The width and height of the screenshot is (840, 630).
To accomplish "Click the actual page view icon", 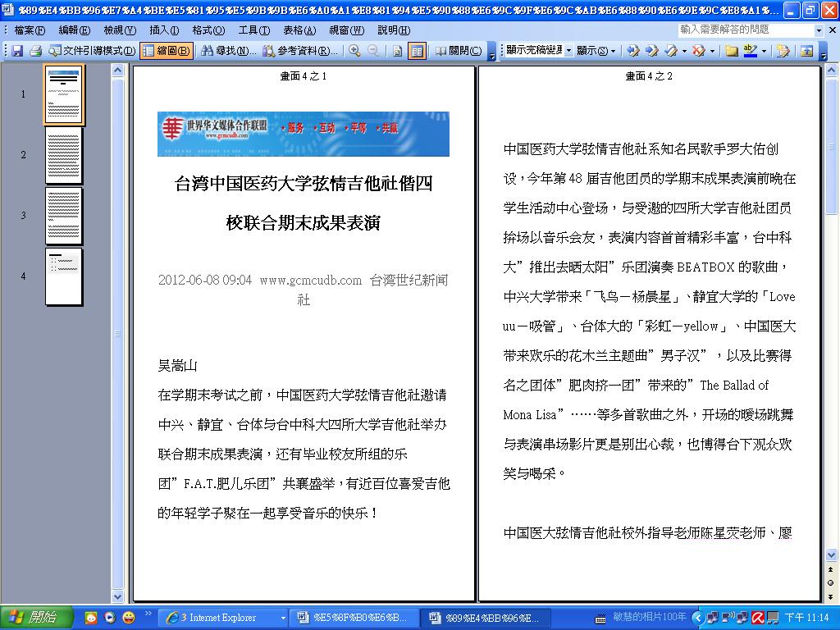I will coord(398,51).
